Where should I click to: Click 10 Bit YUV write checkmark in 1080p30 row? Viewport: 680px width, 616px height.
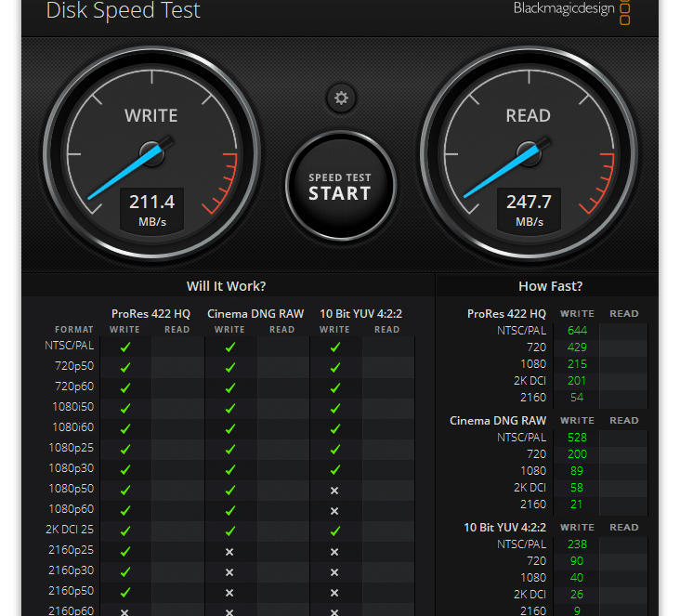pyautogui.click(x=335, y=469)
